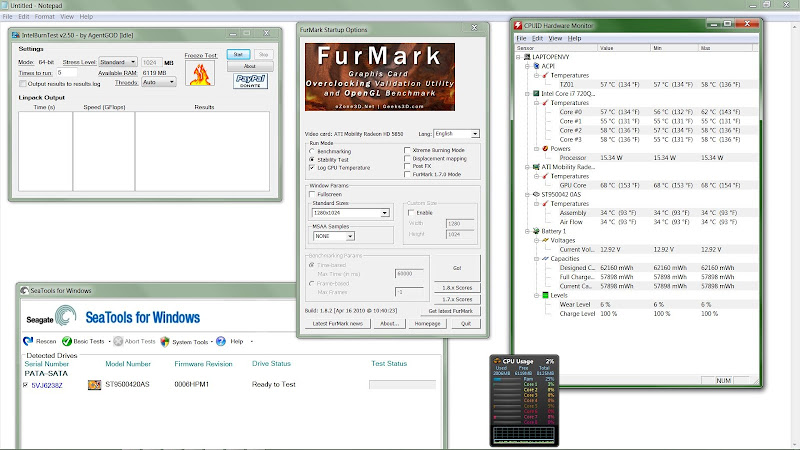Click Get latest FurMark button

451,311
